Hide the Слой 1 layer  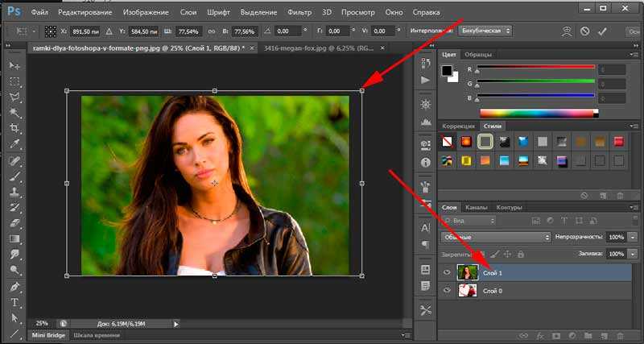pos(448,272)
